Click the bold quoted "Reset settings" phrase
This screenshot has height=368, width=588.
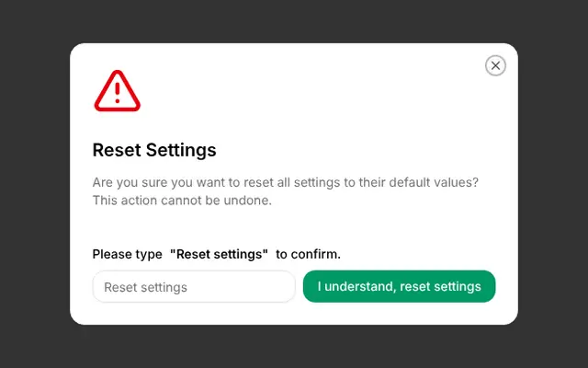tap(219, 254)
